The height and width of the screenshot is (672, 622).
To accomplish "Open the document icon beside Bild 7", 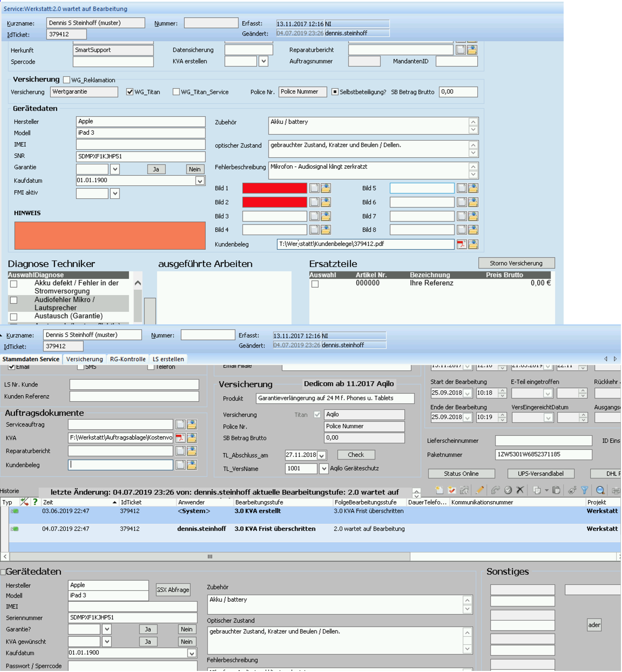I will 462,216.
